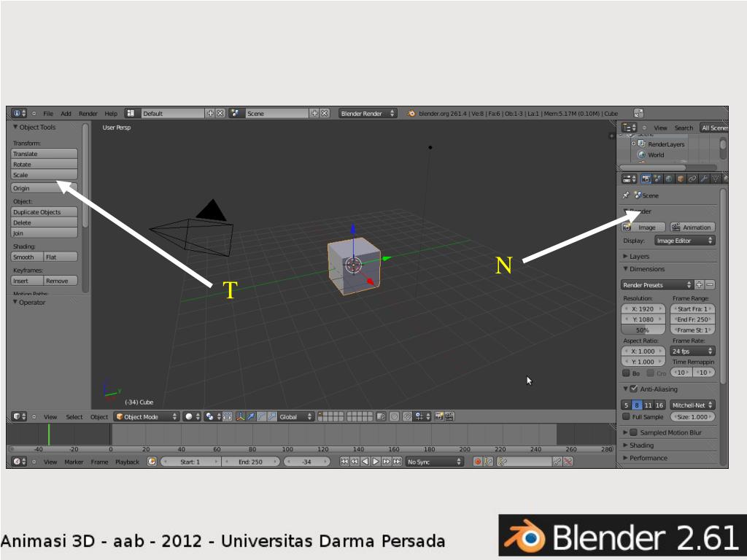
Task: Open the Render Presets dropdown
Action: click(x=657, y=285)
